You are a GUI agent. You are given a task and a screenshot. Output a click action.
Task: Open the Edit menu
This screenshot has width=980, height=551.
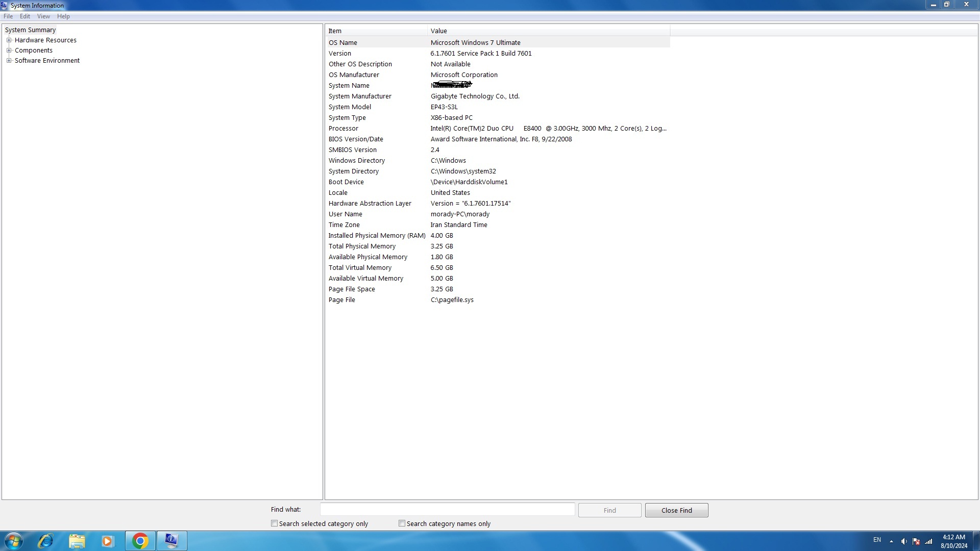[25, 16]
